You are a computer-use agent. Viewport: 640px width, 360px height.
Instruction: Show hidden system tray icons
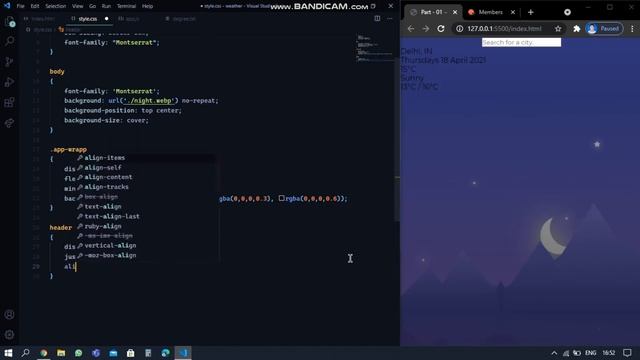(x=554, y=353)
